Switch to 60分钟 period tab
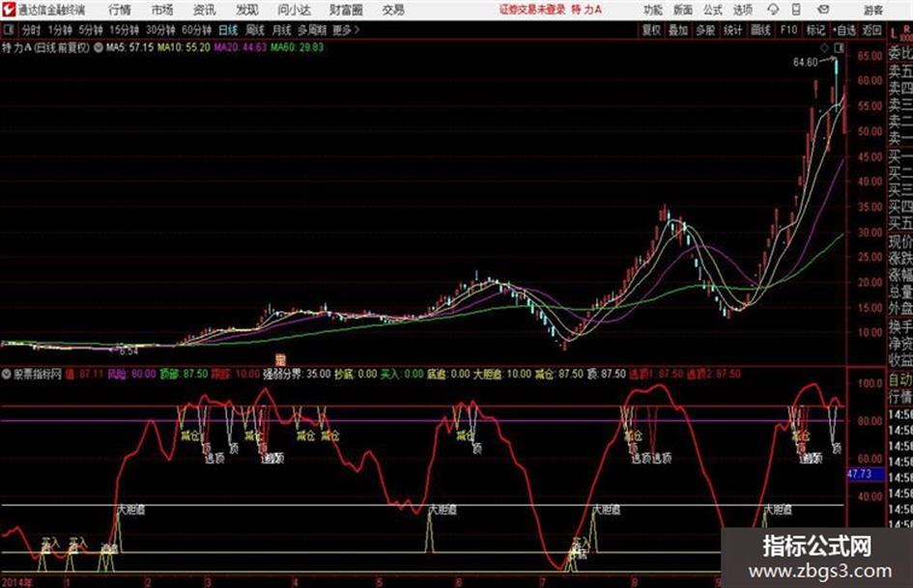The height and width of the screenshot is (588, 913). tap(196, 30)
